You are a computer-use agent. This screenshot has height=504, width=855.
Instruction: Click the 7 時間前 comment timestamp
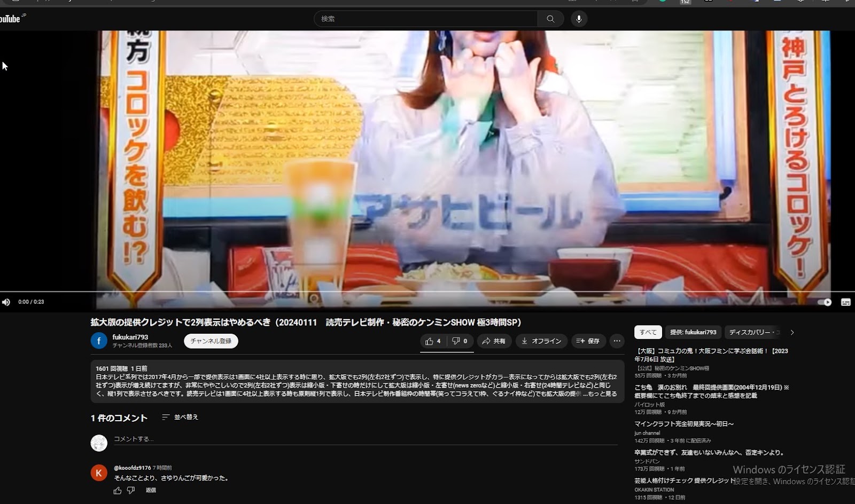click(x=162, y=468)
